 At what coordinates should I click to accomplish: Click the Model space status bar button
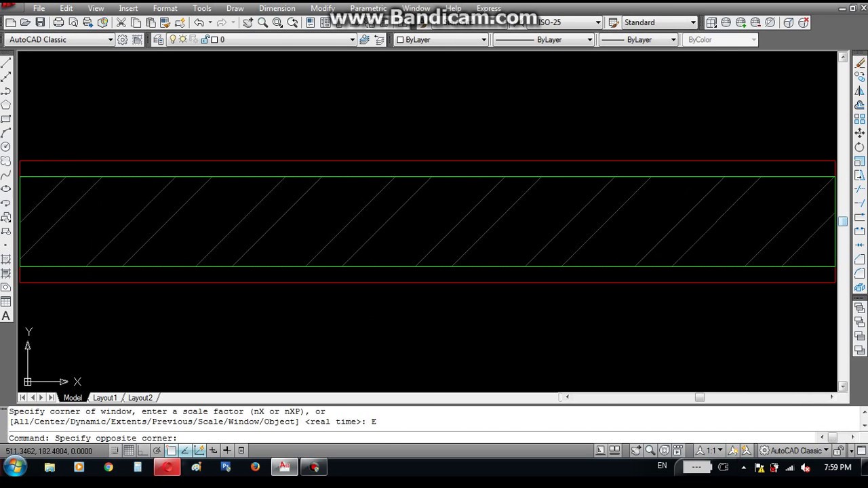pyautogui.click(x=601, y=451)
